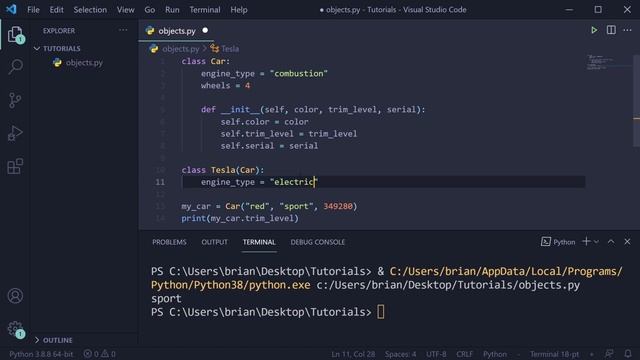The width and height of the screenshot is (640, 360).
Task: Switch to the PROBLEMS tab
Action: (x=169, y=242)
